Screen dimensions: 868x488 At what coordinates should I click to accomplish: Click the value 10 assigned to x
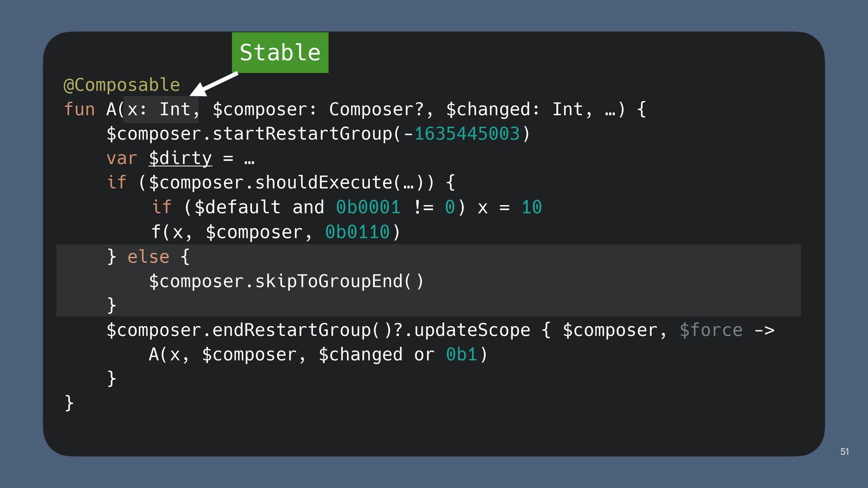click(x=532, y=207)
